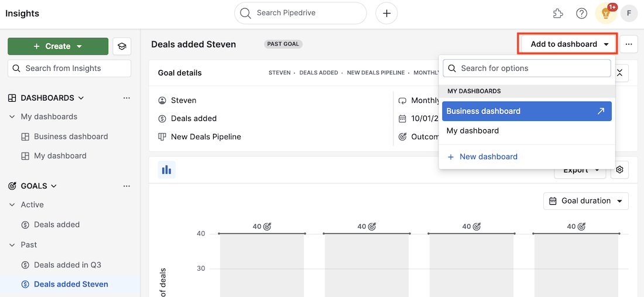Focus the Search for options field

[527, 68]
